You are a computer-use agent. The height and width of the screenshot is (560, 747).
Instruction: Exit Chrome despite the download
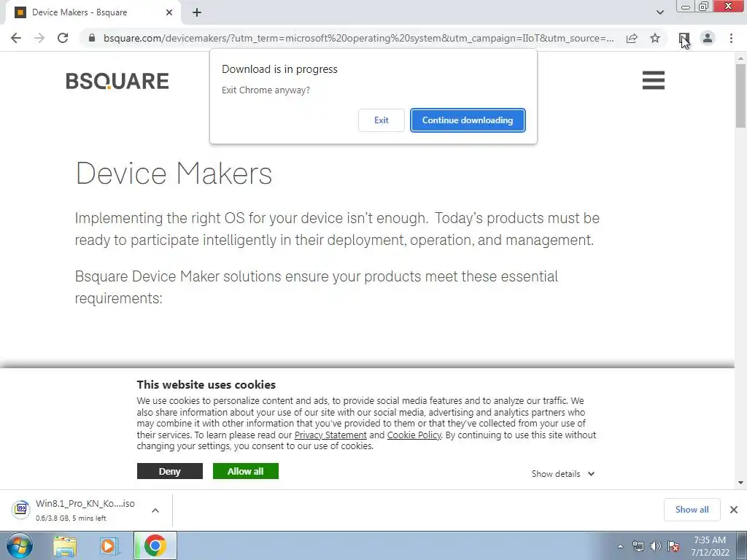[x=381, y=120]
